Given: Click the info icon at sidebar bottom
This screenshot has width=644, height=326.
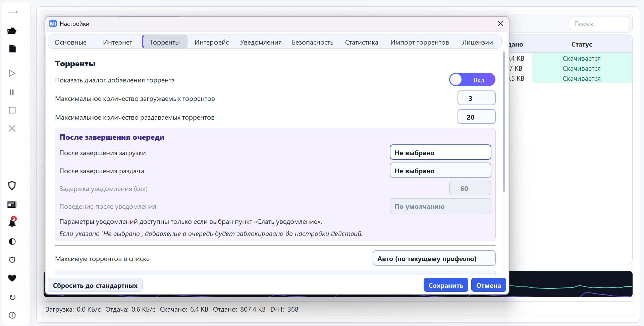Looking at the screenshot, I should pos(12,315).
